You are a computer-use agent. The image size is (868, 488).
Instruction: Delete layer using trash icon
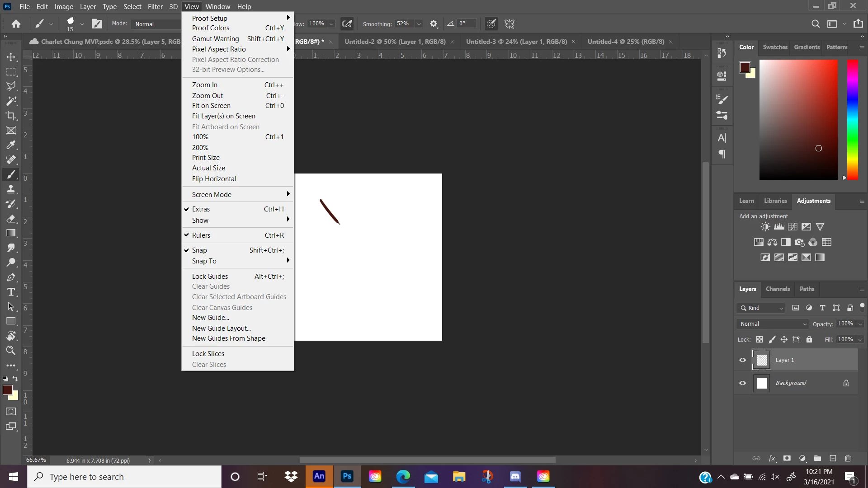[848, 458]
